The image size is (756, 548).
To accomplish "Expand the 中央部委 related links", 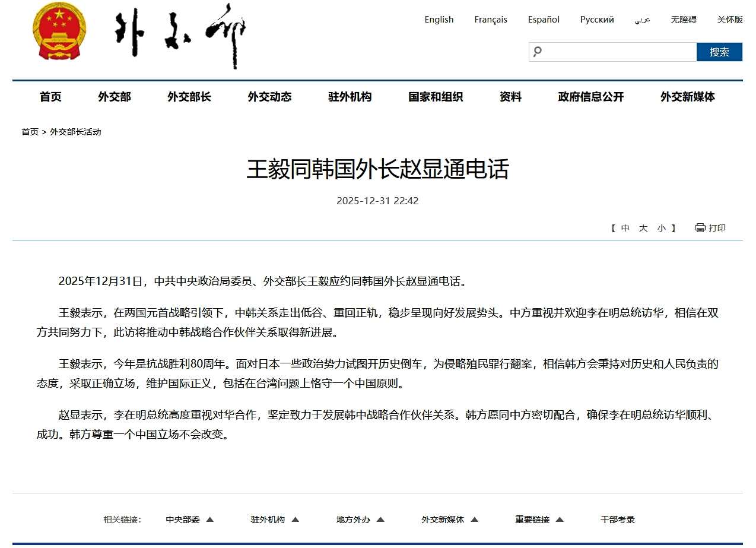I will pyautogui.click(x=209, y=520).
